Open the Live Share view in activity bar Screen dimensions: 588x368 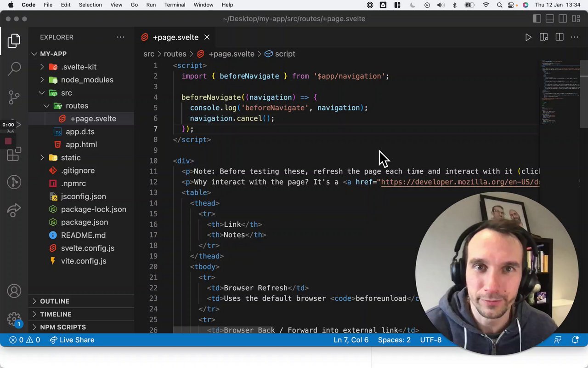click(14, 210)
